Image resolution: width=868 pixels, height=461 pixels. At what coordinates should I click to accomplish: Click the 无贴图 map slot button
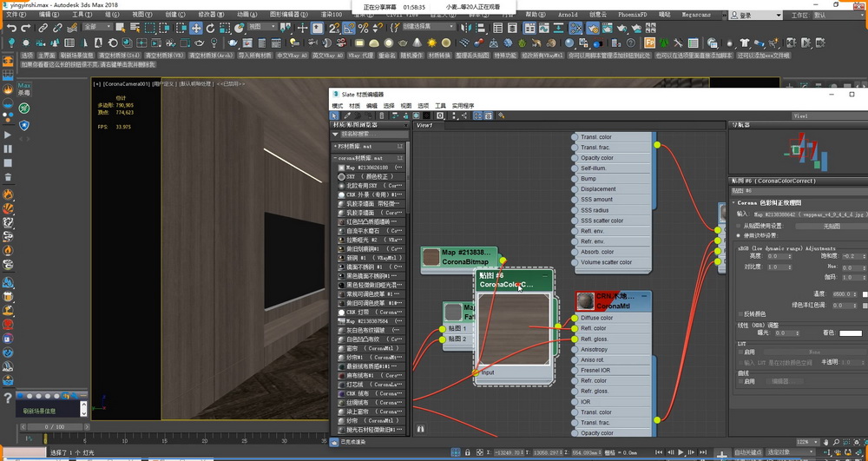coord(831,226)
